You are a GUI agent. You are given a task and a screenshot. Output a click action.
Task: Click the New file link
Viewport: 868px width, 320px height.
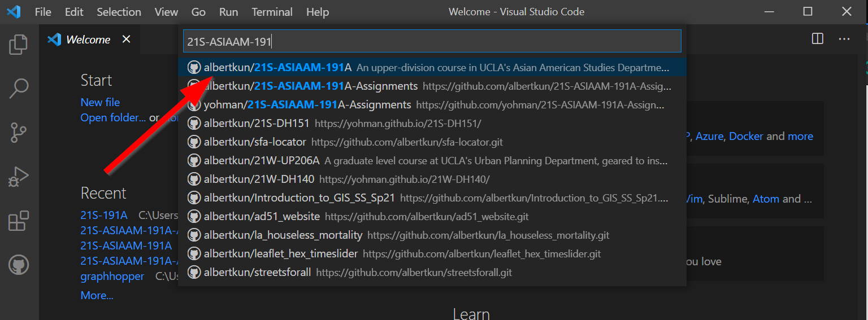click(100, 102)
